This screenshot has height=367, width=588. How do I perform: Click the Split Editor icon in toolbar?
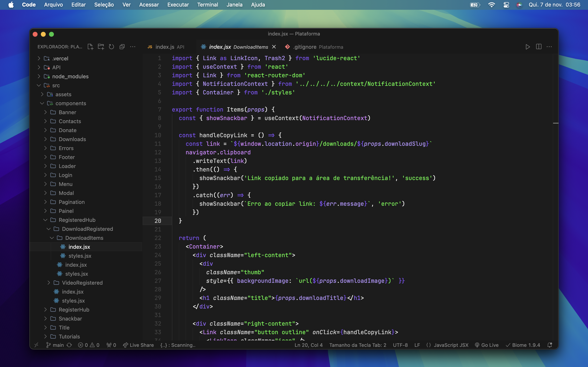click(538, 46)
